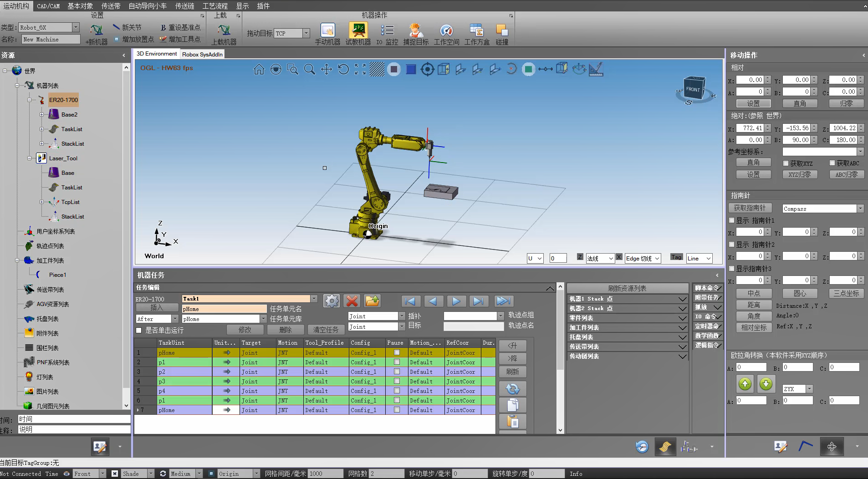This screenshot has width=868, height=479.
Task: Open the Robot_6X type dropdown
Action: 76,27
